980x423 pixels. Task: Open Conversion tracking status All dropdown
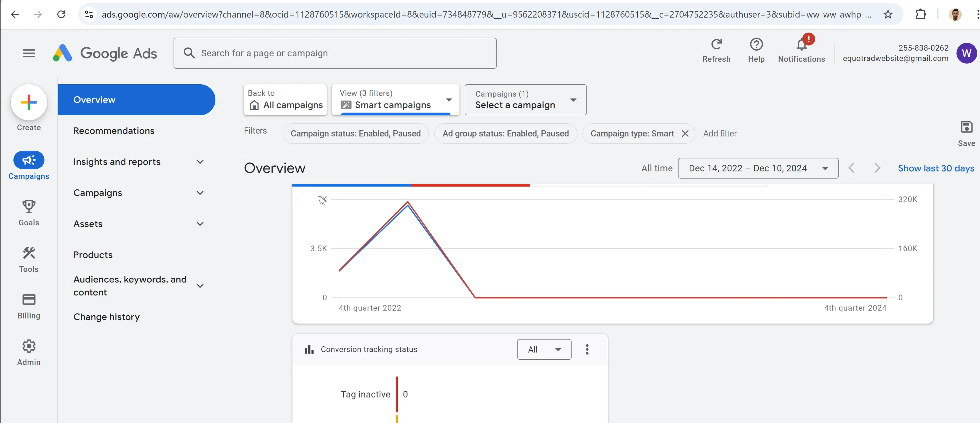coord(544,350)
